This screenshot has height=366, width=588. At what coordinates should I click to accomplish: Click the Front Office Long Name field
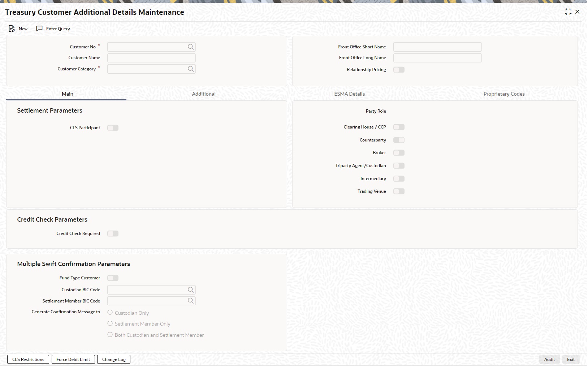pos(437,58)
